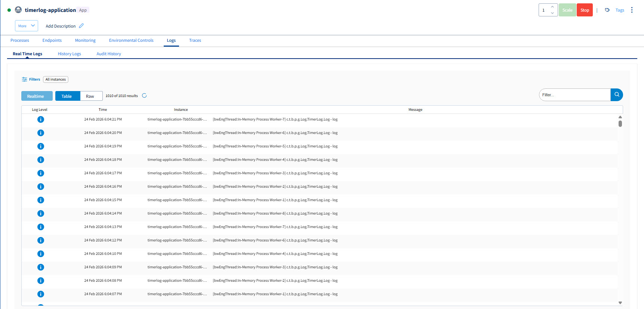644x309 pixels.
Task: Click the search magnifier button
Action: coord(617,95)
